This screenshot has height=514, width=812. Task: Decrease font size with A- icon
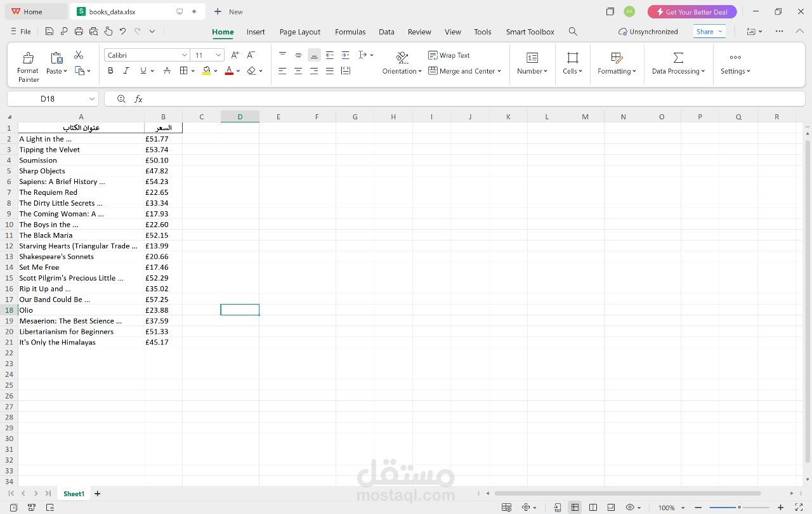(251, 55)
